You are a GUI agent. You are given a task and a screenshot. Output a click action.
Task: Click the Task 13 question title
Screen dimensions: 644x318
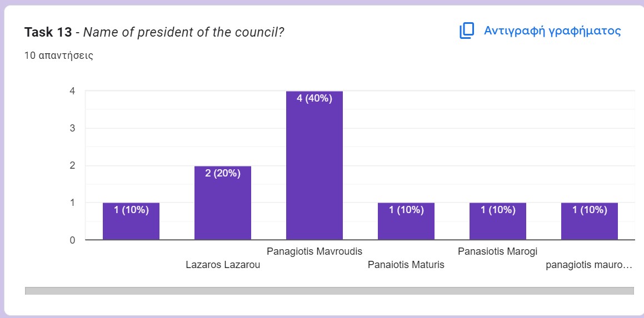[154, 32]
